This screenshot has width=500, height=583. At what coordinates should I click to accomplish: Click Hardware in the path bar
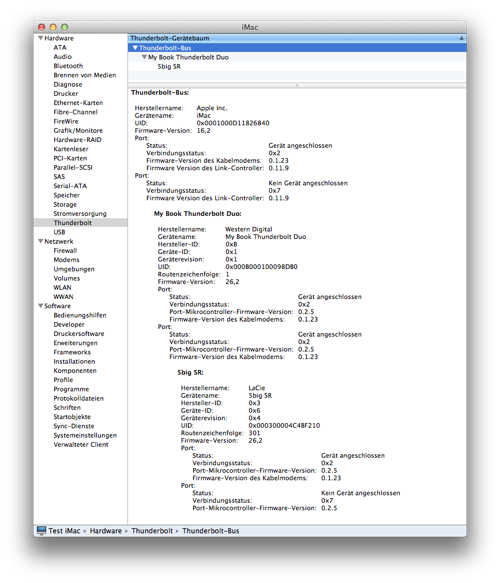pos(106,531)
